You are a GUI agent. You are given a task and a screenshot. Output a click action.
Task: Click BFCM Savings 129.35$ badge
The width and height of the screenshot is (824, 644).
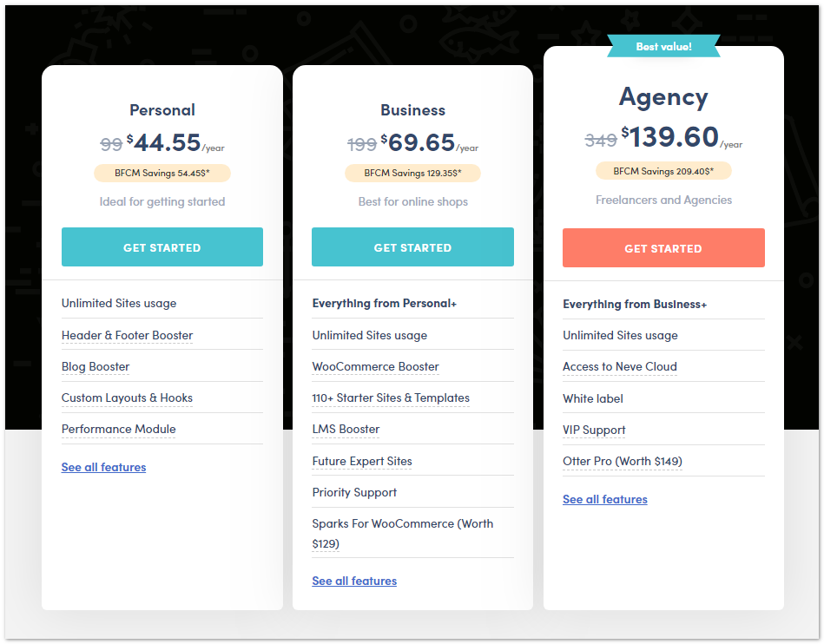(412, 173)
